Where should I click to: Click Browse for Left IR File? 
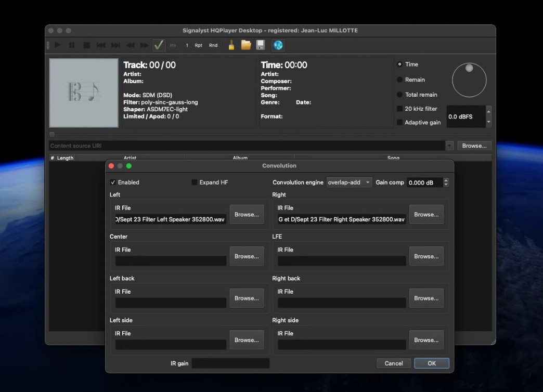coord(247,214)
